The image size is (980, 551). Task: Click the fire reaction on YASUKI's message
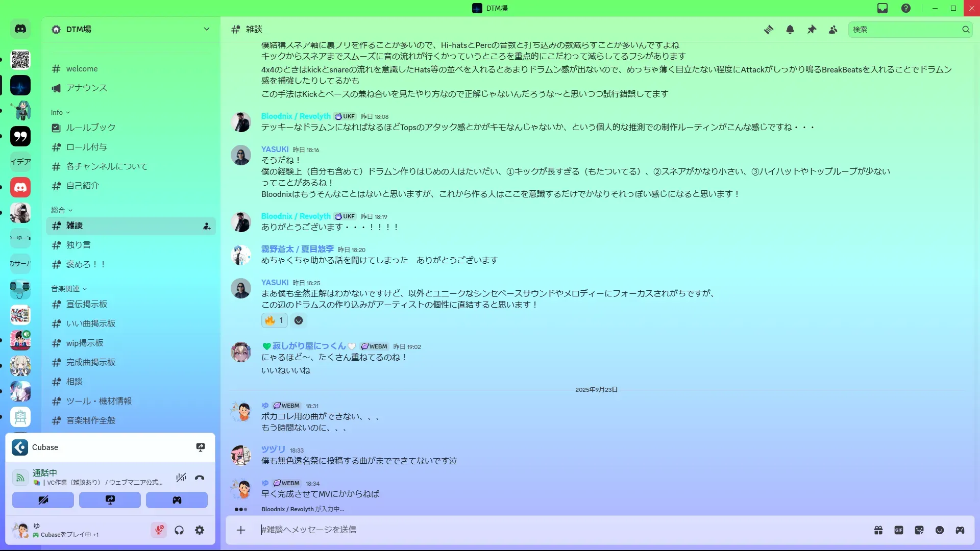click(275, 320)
